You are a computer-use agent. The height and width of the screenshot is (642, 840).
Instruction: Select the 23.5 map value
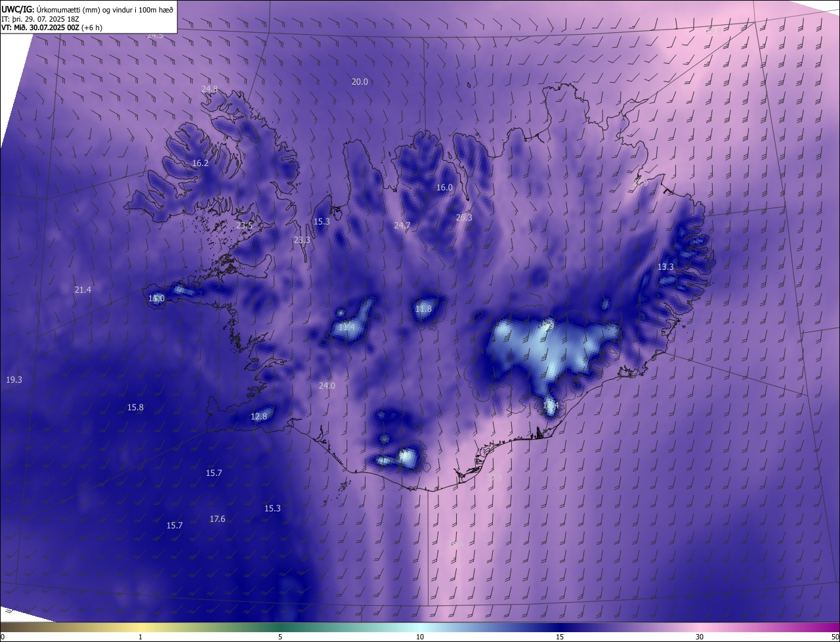pos(244,226)
